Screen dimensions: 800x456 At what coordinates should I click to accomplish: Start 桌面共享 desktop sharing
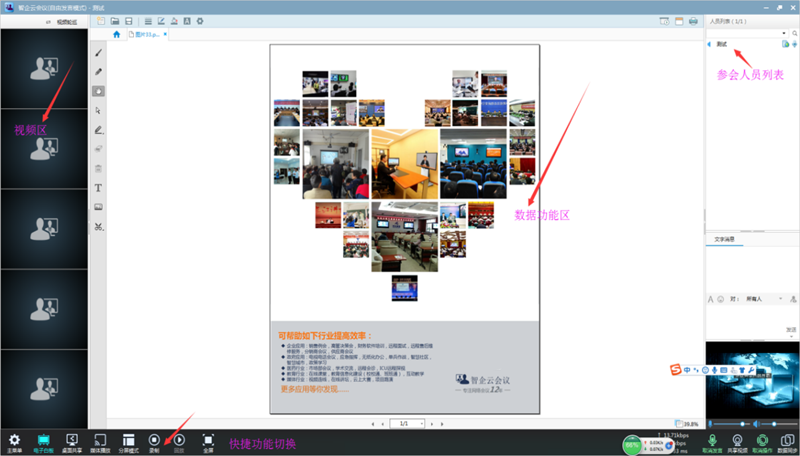coord(72,442)
